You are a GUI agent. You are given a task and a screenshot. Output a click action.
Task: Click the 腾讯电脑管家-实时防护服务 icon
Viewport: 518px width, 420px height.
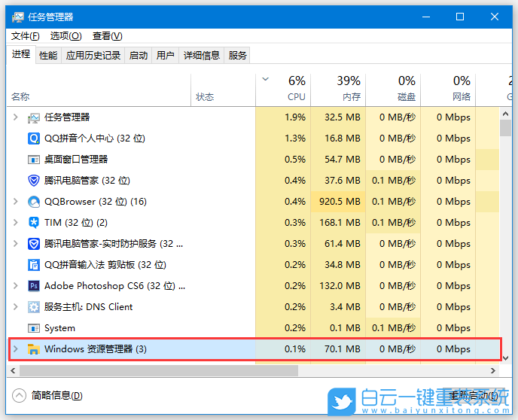(34, 244)
